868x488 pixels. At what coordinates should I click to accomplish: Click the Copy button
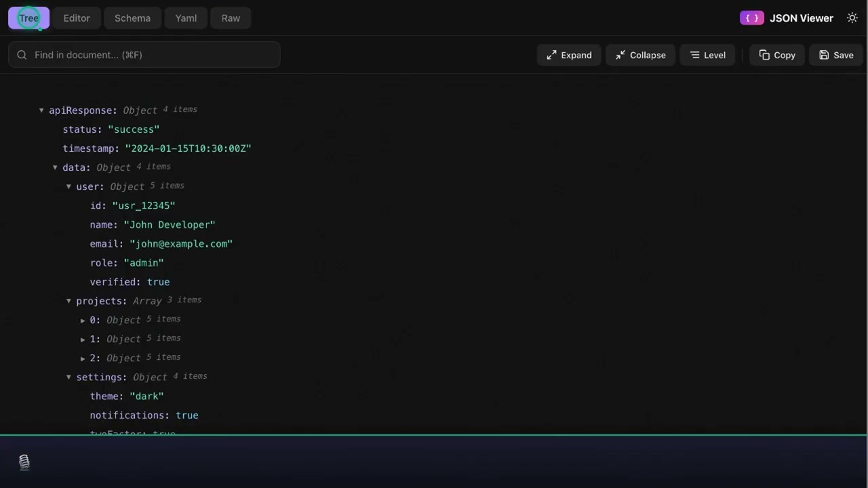pos(777,55)
